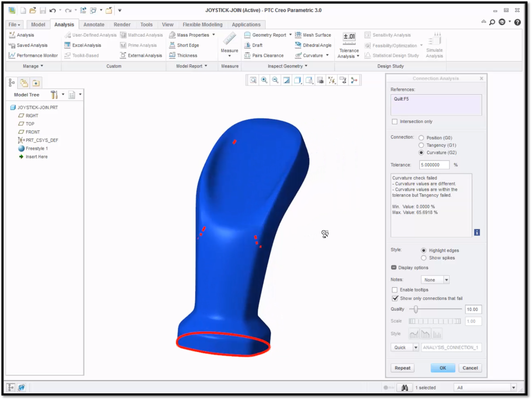Click the Refit view icon
The width and height of the screenshot is (532, 400).
click(x=253, y=80)
